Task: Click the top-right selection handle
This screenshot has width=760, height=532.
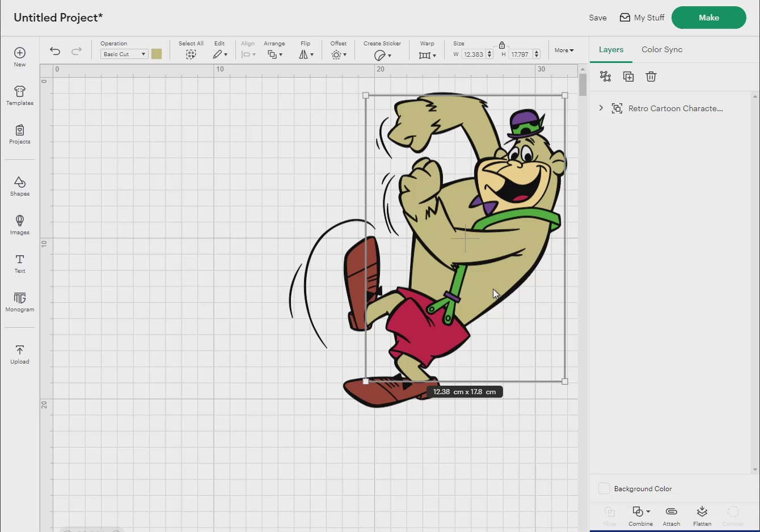Action: tap(565, 96)
